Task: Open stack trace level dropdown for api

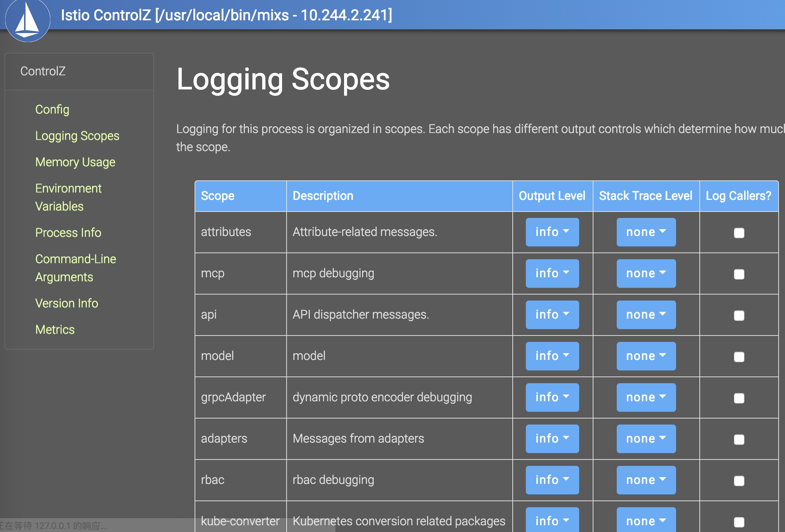Action: point(646,315)
